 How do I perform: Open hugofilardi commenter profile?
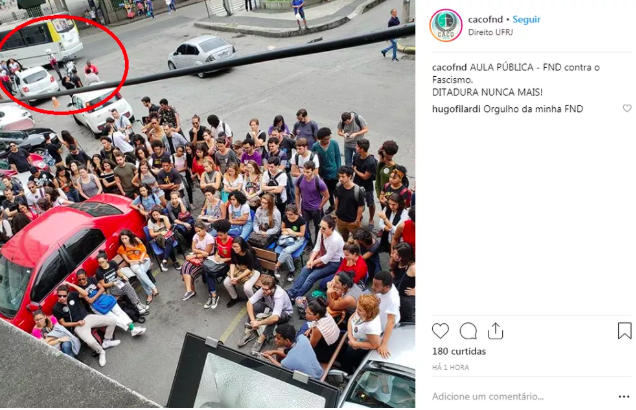[456, 109]
